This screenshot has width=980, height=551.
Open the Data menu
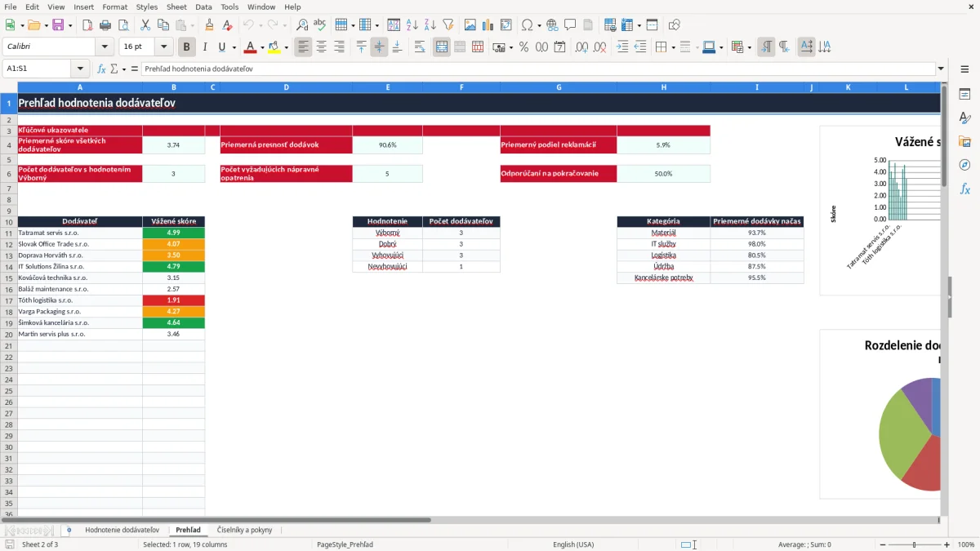(203, 7)
